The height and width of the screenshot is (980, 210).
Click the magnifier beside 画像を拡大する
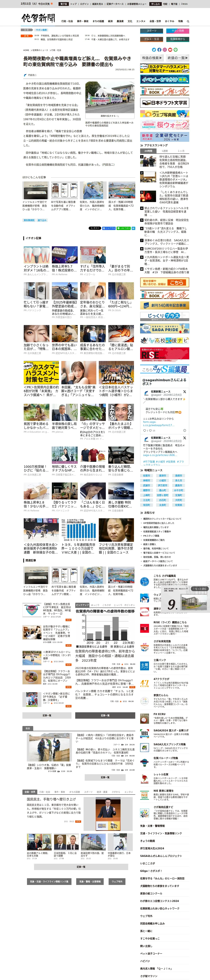[x=118, y=116]
